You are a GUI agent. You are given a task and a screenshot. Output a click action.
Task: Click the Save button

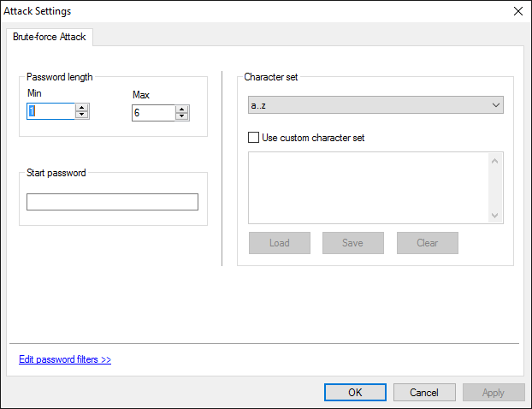[x=353, y=243]
